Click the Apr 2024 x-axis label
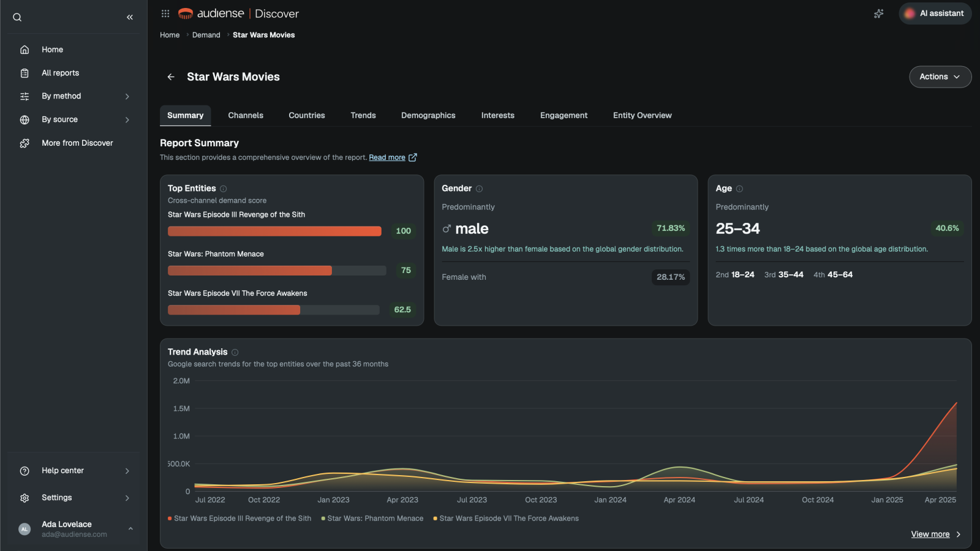980x551 pixels. pyautogui.click(x=679, y=500)
